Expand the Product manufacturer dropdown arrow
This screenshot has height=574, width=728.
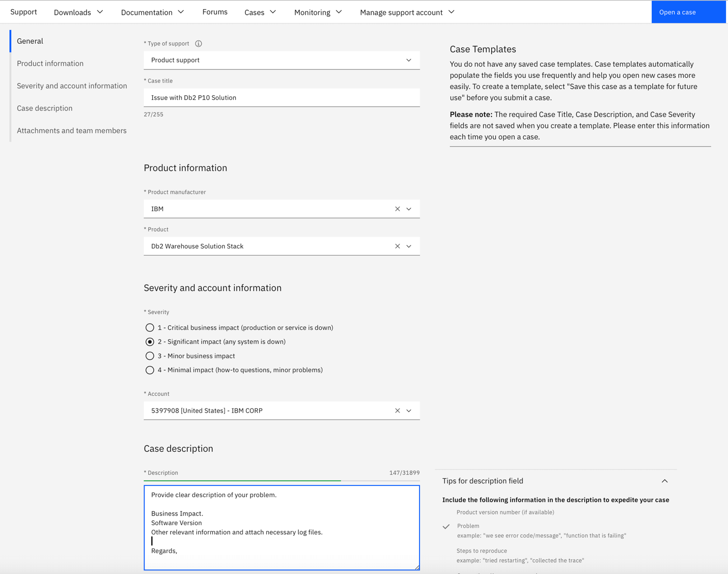409,209
